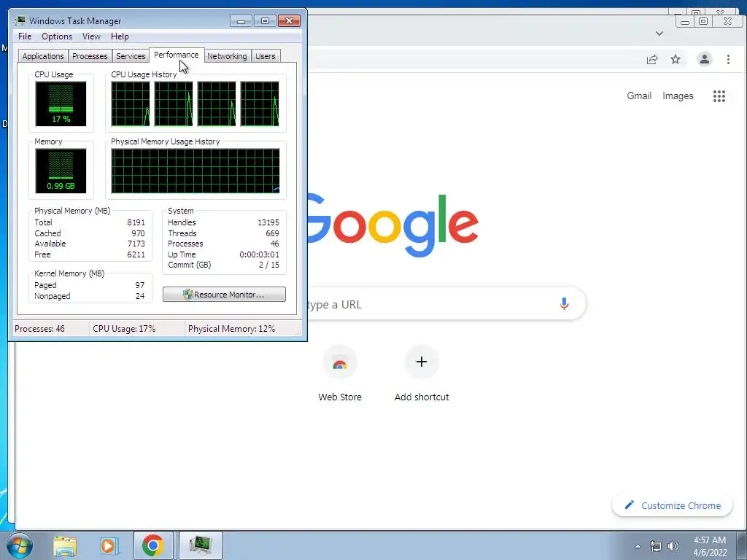The width and height of the screenshot is (747, 560).
Task: Click the Total physical memory value 8191
Action: (x=136, y=222)
